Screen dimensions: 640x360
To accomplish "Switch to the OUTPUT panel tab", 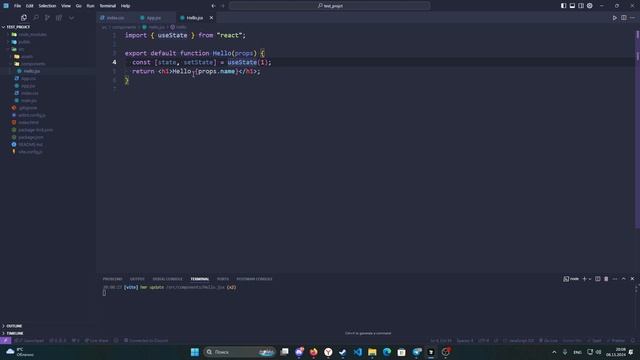I will pos(137,279).
